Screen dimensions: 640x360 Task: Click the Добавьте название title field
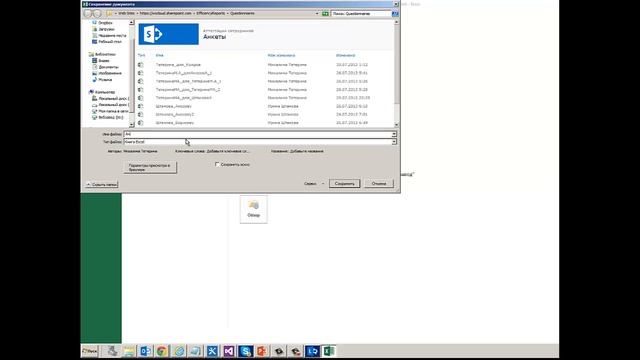(307, 151)
